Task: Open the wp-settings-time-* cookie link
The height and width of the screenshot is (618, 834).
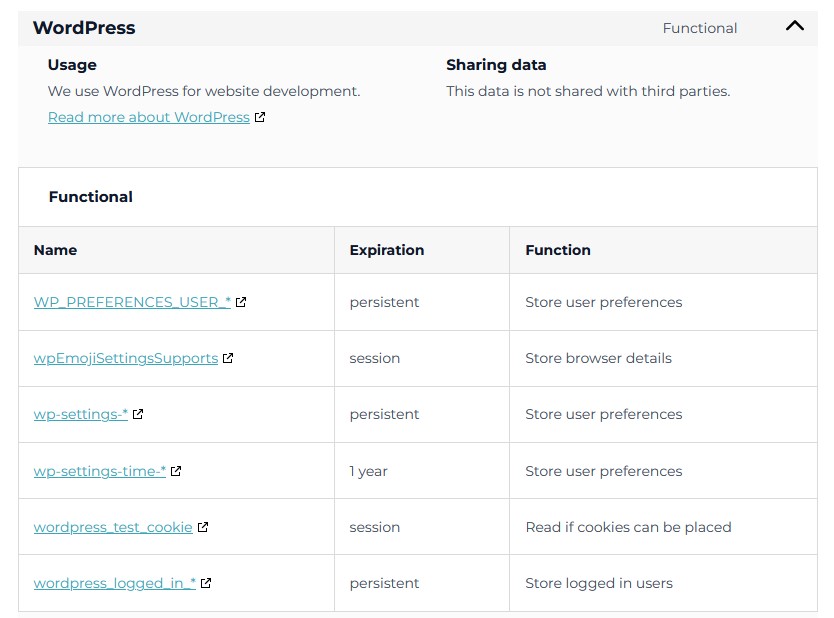Action: [99, 471]
